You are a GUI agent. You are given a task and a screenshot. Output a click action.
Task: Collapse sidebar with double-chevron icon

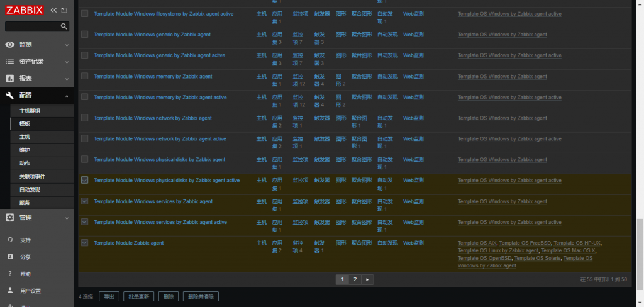coord(54,10)
